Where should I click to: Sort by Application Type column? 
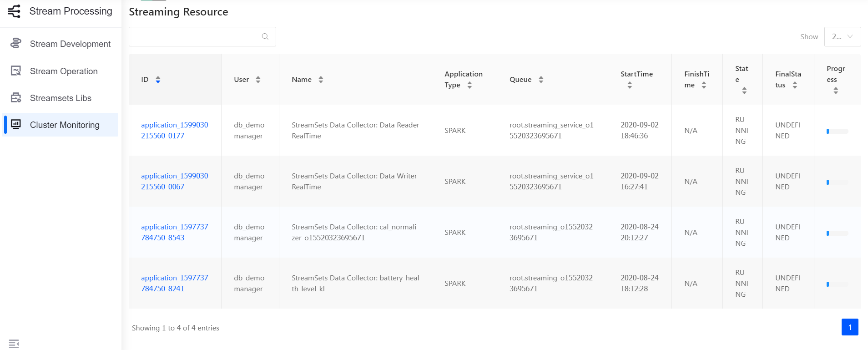click(x=469, y=85)
